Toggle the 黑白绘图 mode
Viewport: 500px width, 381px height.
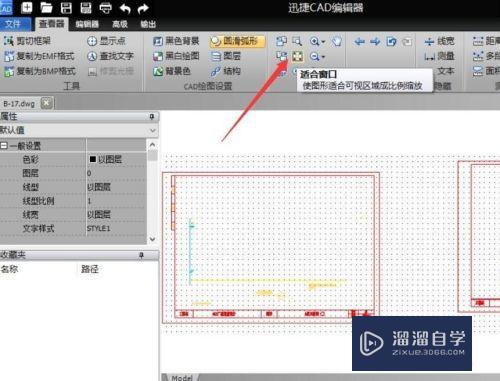click(176, 56)
